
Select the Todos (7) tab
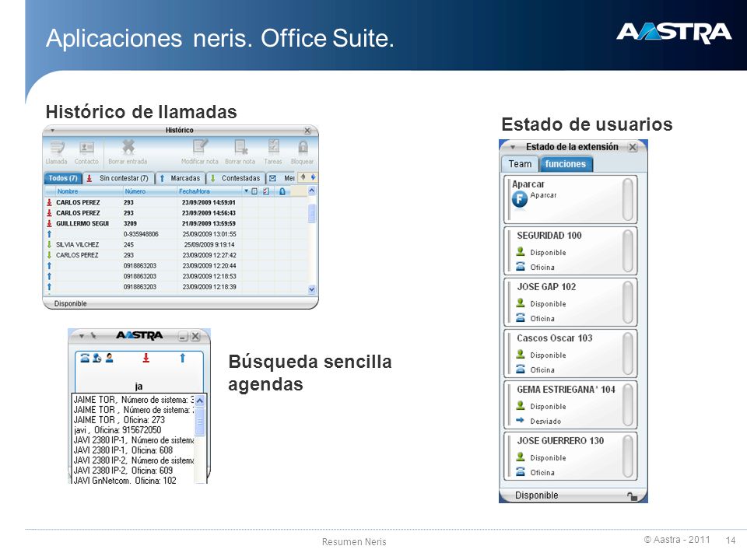pyautogui.click(x=63, y=178)
